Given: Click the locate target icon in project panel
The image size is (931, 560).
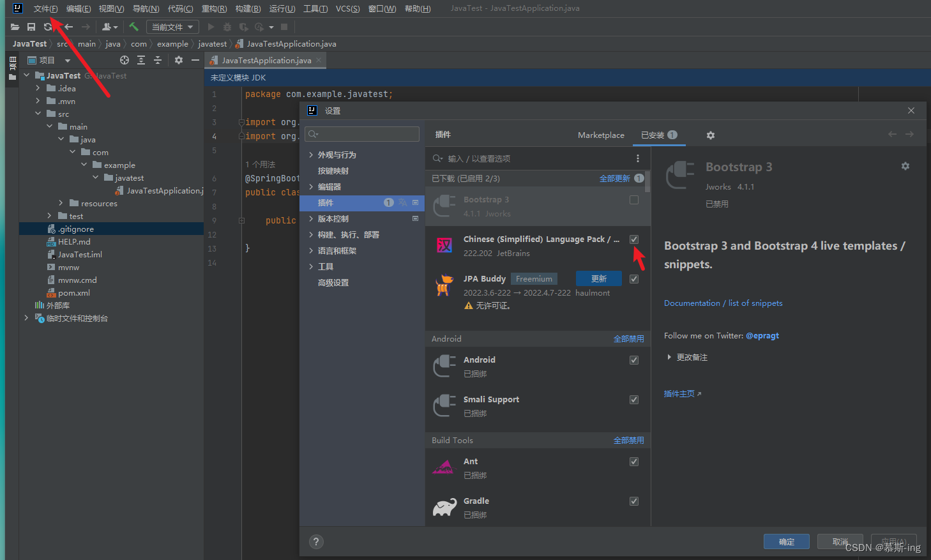Looking at the screenshot, I should click(x=125, y=60).
